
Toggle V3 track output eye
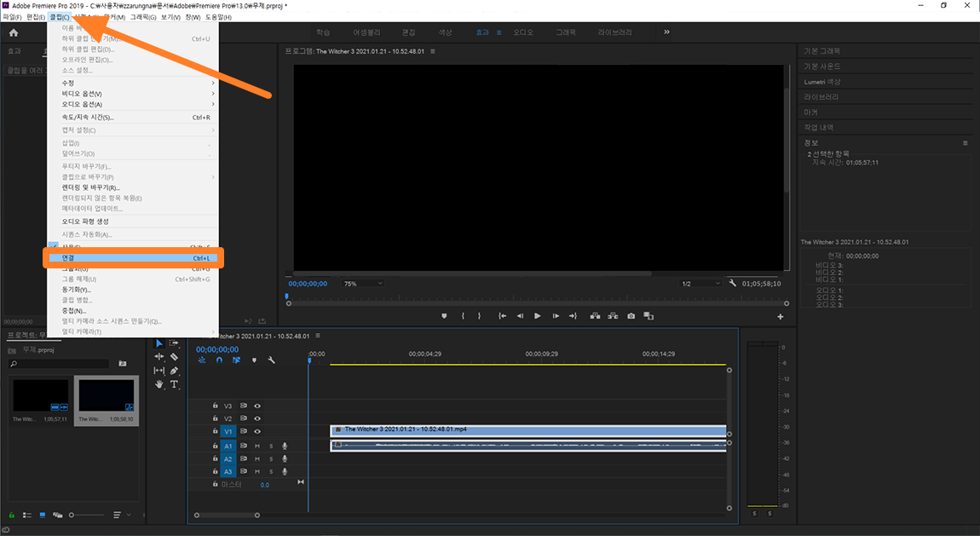(257, 406)
